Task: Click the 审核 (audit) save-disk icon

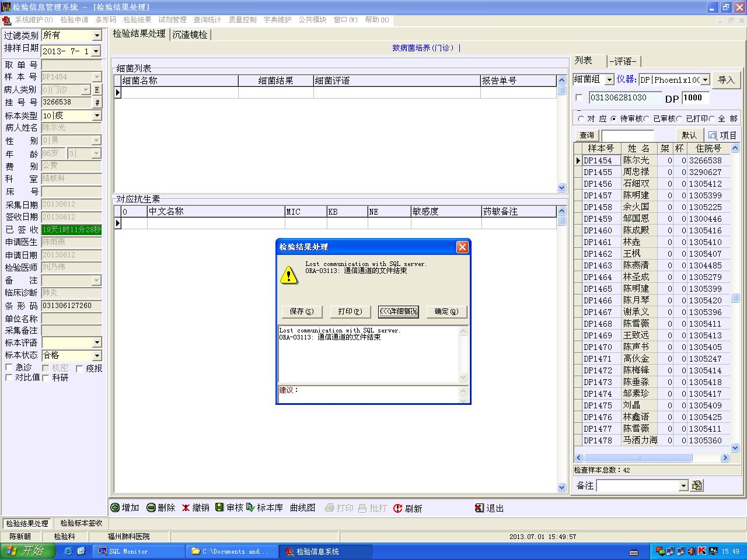Action: (219, 508)
